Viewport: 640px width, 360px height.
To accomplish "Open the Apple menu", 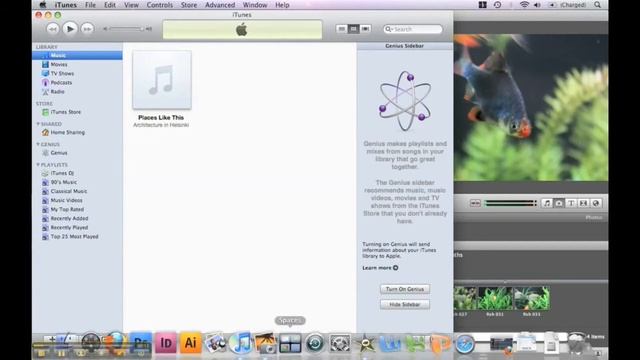I will [x=42, y=5].
